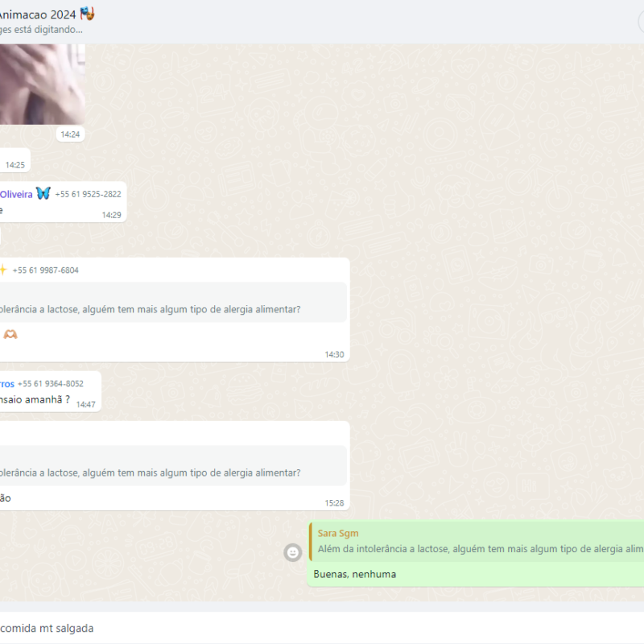The width and height of the screenshot is (644, 644).
Task: Click the 14:25 timestamp message bubble
Action: point(14,160)
